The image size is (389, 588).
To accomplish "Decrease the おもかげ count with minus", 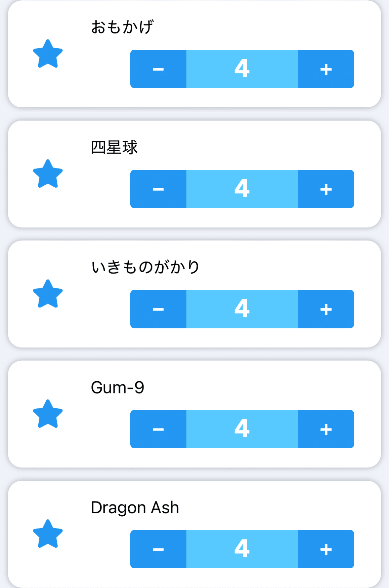I will pyautogui.click(x=158, y=69).
